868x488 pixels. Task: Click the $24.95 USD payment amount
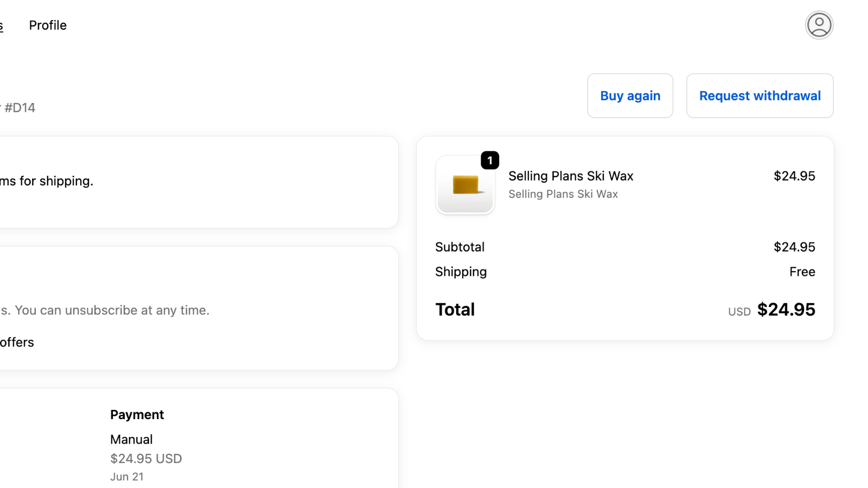coord(146,459)
